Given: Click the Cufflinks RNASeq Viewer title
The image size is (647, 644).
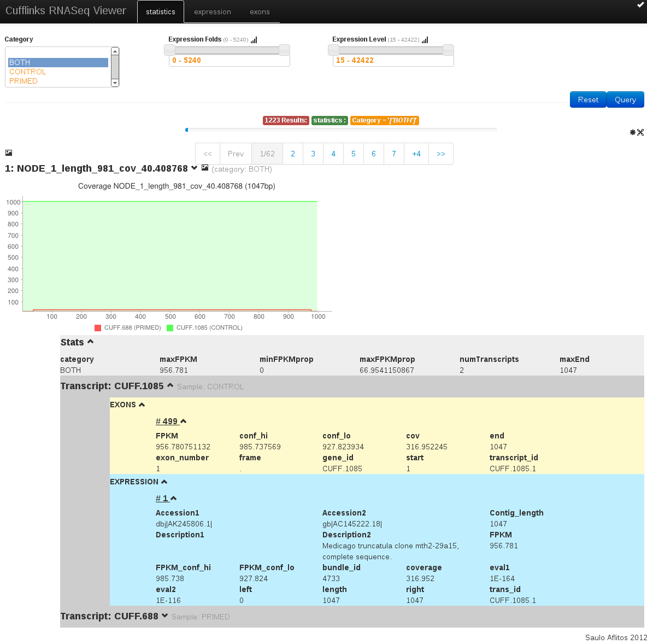Looking at the screenshot, I should point(66,11).
